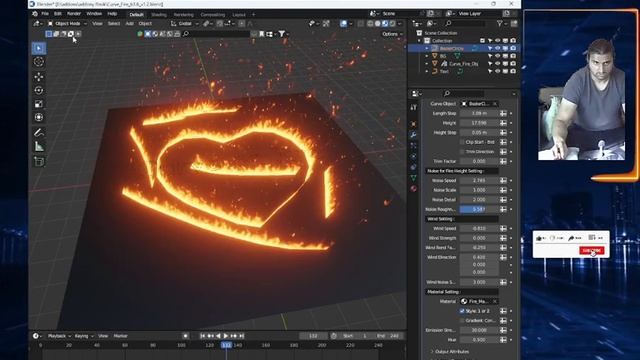Select the Rotate tool
Image resolution: width=640 pixels, height=360 pixels.
click(x=39, y=90)
